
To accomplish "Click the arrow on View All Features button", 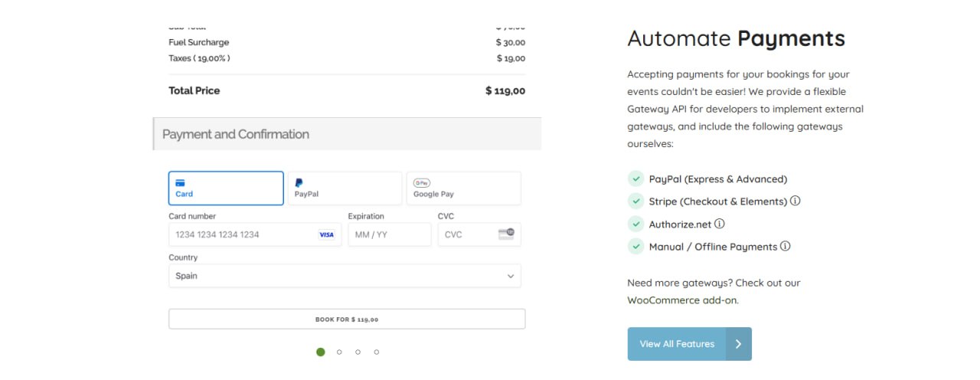I will point(738,344).
